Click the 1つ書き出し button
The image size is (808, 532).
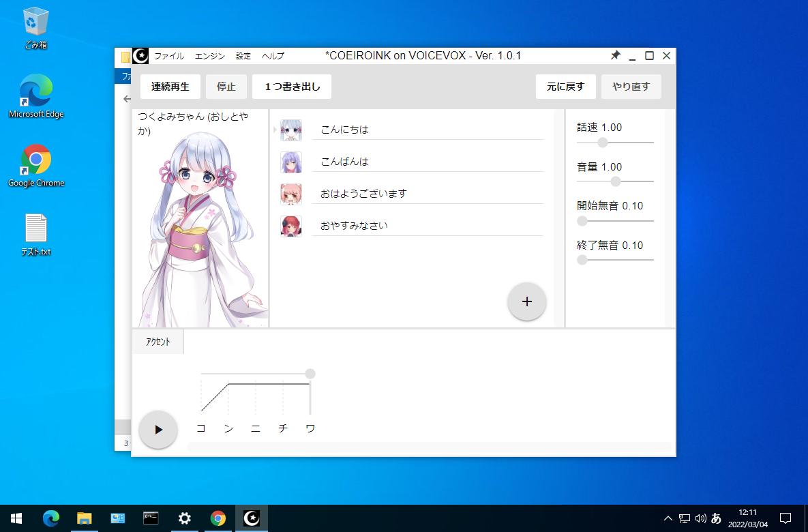292,87
